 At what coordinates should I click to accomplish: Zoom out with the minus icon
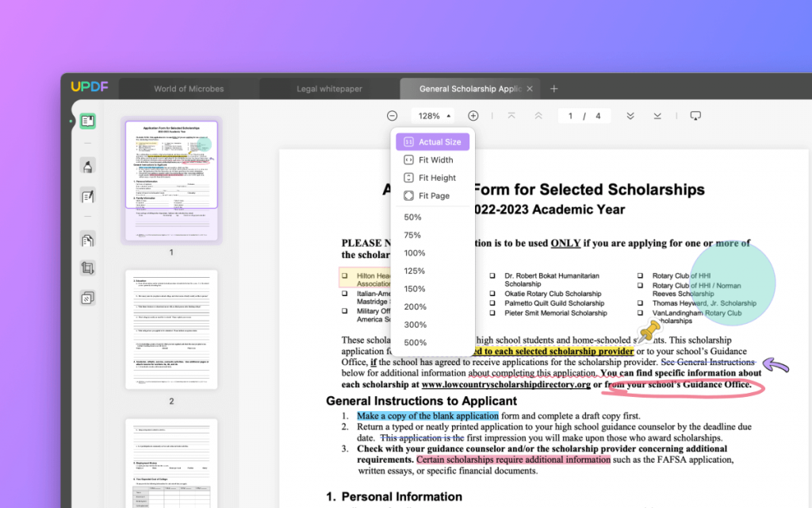(393, 115)
